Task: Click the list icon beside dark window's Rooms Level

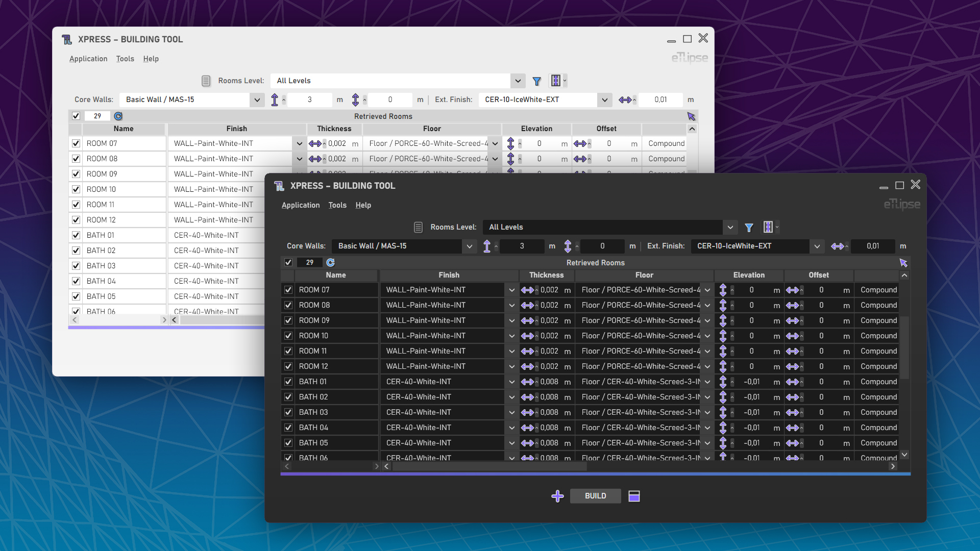Action: (418, 227)
